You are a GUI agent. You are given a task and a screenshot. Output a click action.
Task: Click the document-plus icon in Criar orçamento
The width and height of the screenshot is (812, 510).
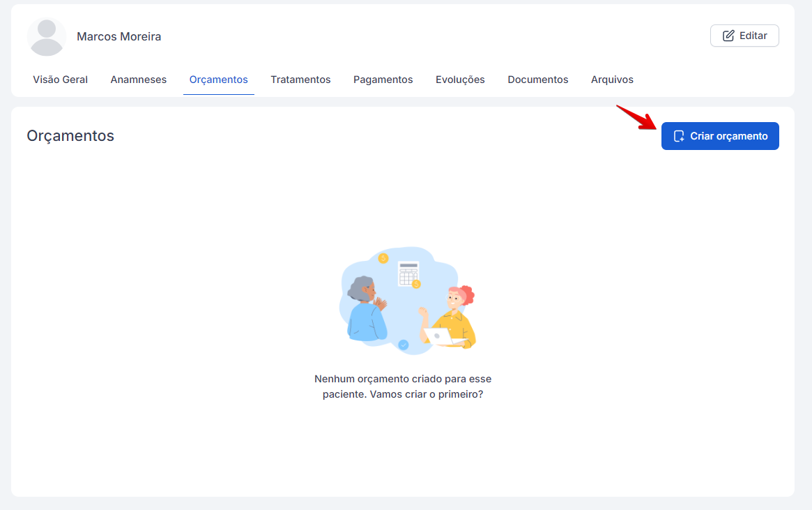point(679,136)
